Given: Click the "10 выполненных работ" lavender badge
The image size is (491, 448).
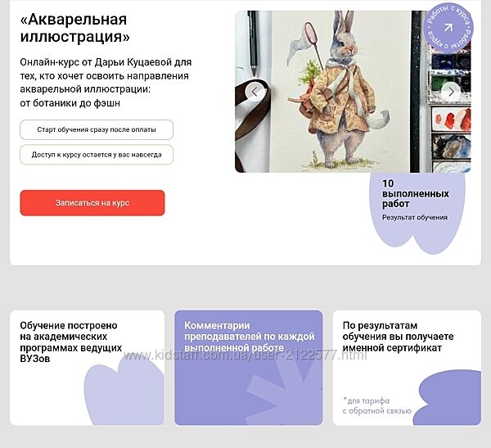Looking at the screenshot, I should pos(417,211).
